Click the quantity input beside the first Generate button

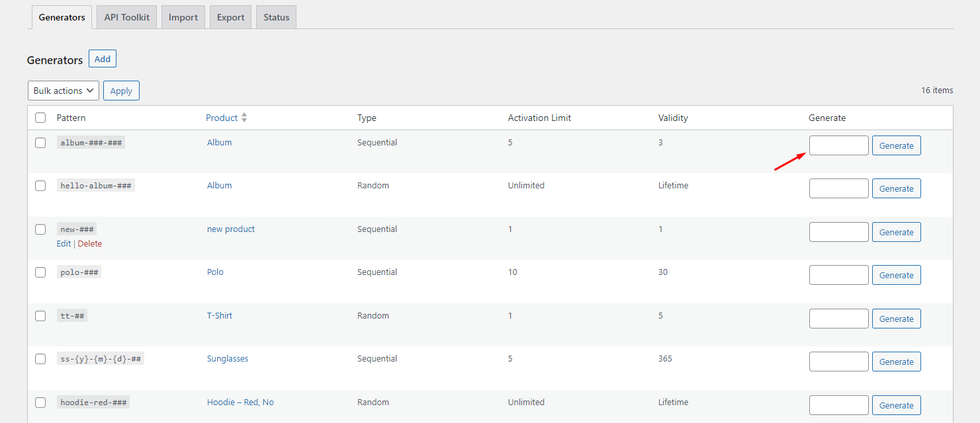click(838, 145)
